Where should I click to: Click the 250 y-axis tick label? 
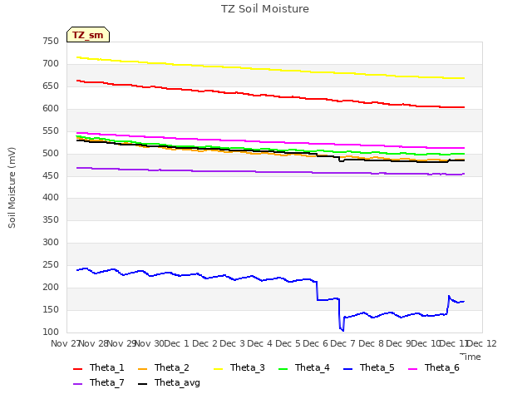(x=51, y=265)
